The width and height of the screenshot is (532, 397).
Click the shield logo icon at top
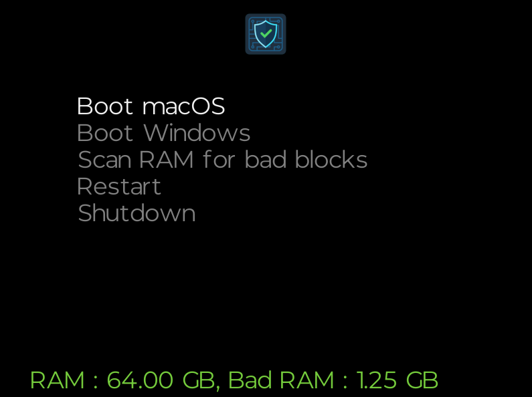click(266, 34)
